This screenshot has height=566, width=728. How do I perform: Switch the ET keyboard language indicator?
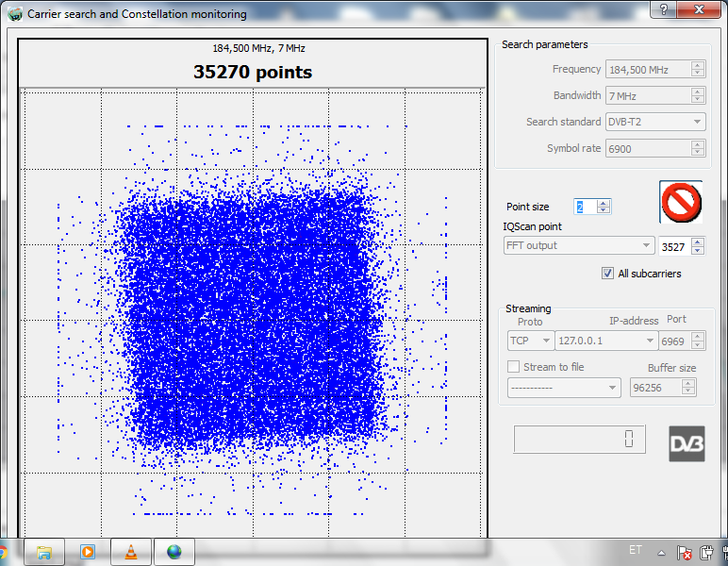pyautogui.click(x=635, y=550)
